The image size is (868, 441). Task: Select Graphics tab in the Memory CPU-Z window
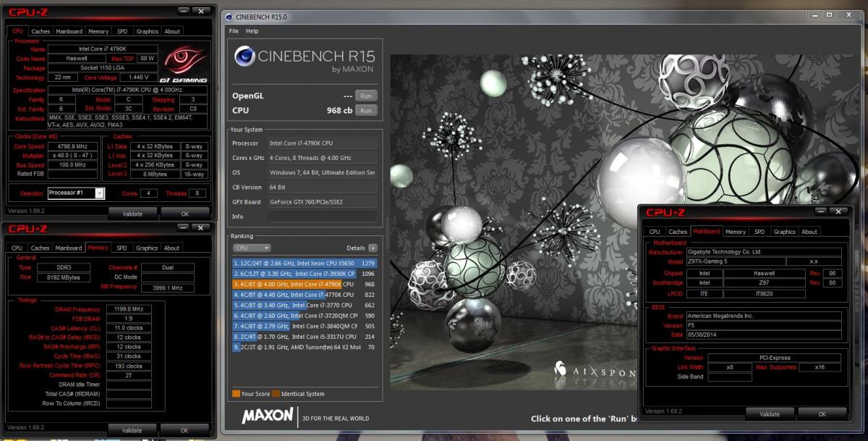tap(147, 248)
